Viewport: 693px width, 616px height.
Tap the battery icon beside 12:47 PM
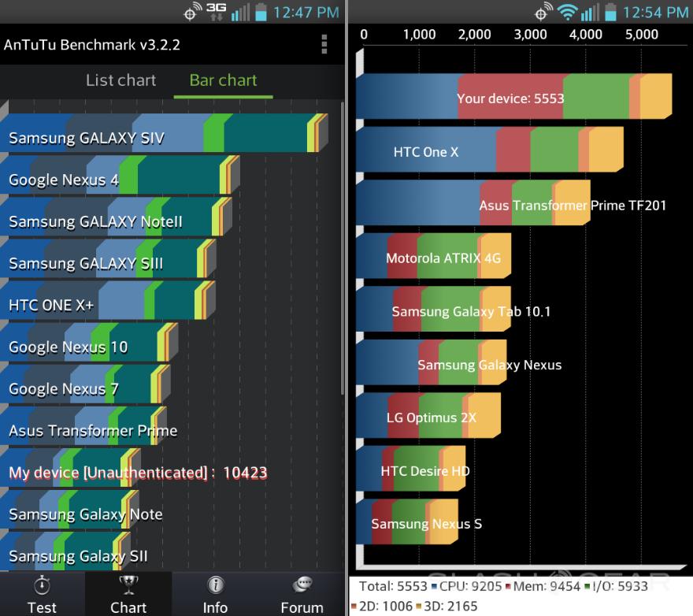[x=261, y=12]
